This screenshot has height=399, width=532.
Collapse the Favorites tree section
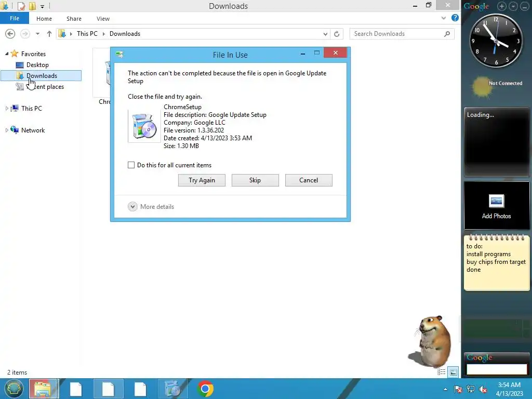point(7,54)
